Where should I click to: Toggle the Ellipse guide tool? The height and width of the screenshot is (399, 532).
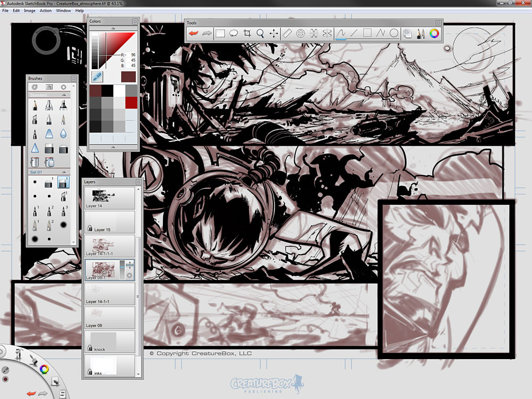pos(300,33)
